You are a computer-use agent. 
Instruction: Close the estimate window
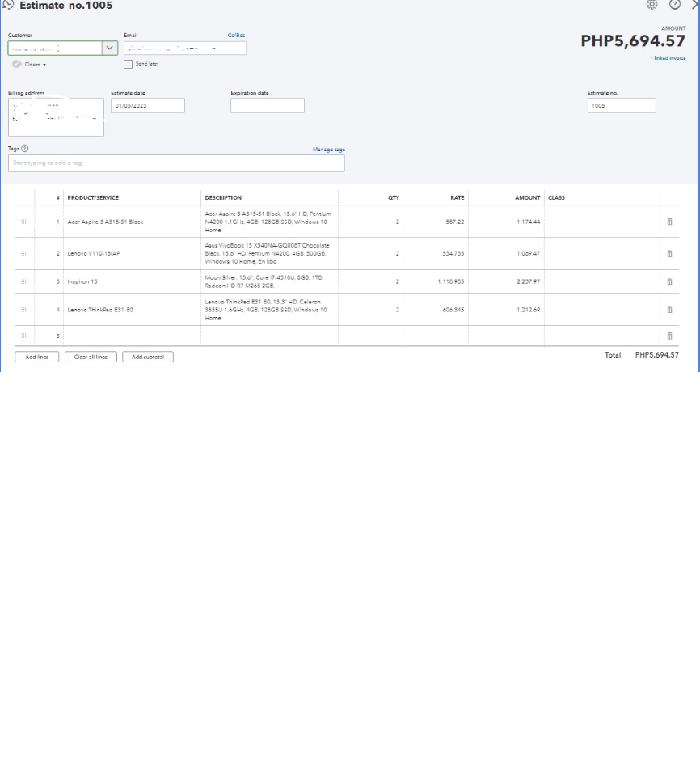[695, 5]
